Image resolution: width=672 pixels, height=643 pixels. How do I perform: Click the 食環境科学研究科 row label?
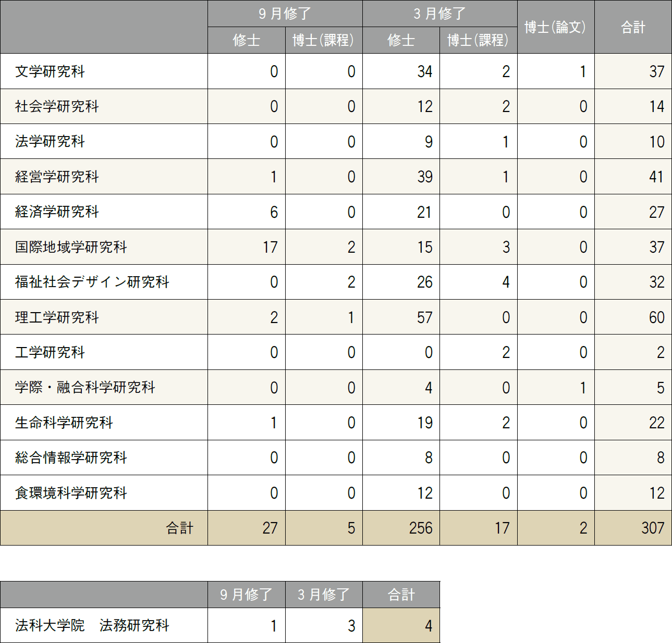pos(71,493)
